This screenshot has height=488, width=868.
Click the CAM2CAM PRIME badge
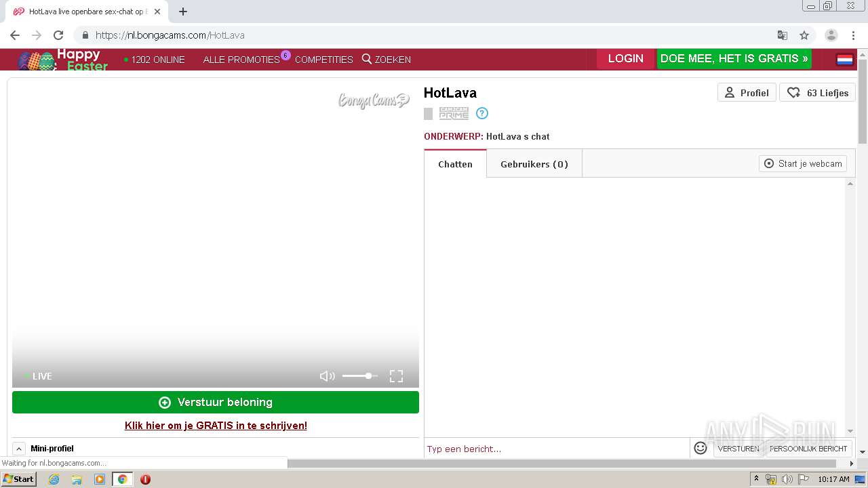[454, 113]
